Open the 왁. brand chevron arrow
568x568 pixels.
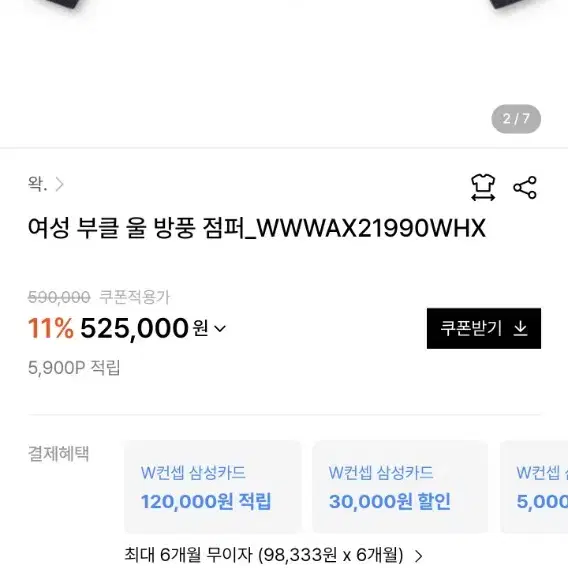(59, 184)
